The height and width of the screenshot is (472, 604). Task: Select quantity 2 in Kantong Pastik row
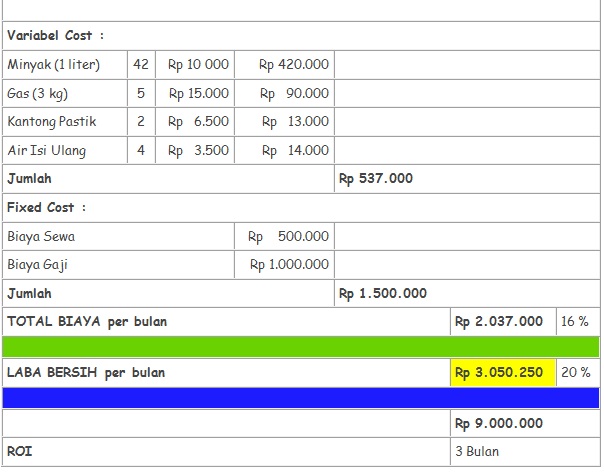coord(141,121)
